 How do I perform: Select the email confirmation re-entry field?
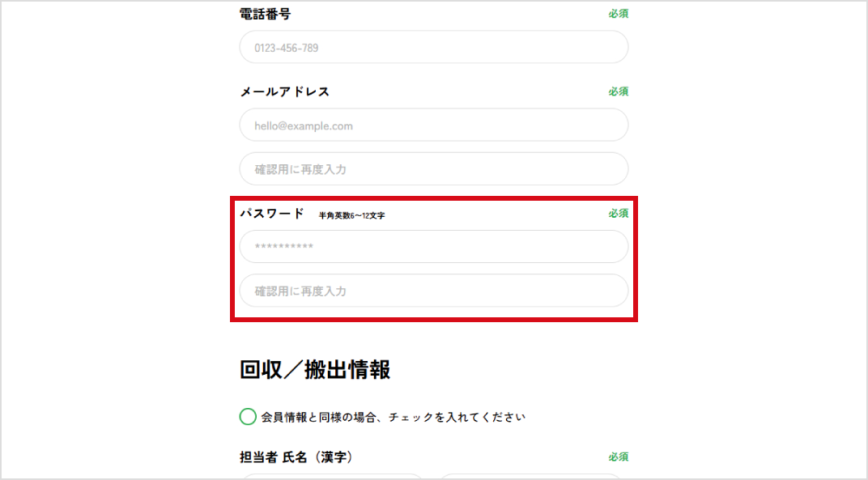pos(433,169)
